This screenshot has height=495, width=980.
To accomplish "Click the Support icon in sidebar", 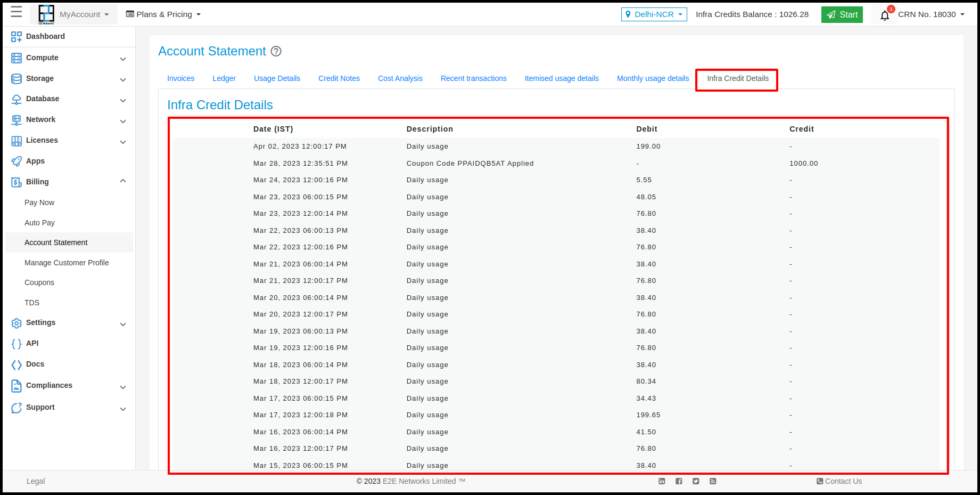I will [x=17, y=408].
